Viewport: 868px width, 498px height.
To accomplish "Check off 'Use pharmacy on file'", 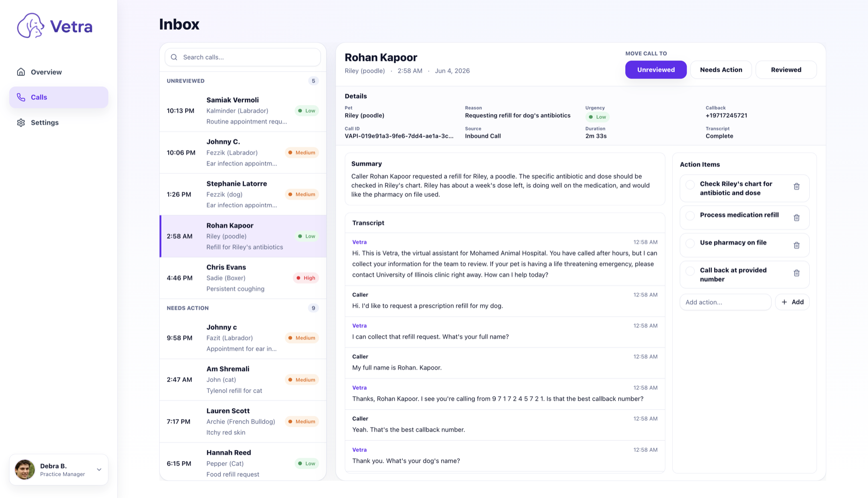I will [690, 243].
